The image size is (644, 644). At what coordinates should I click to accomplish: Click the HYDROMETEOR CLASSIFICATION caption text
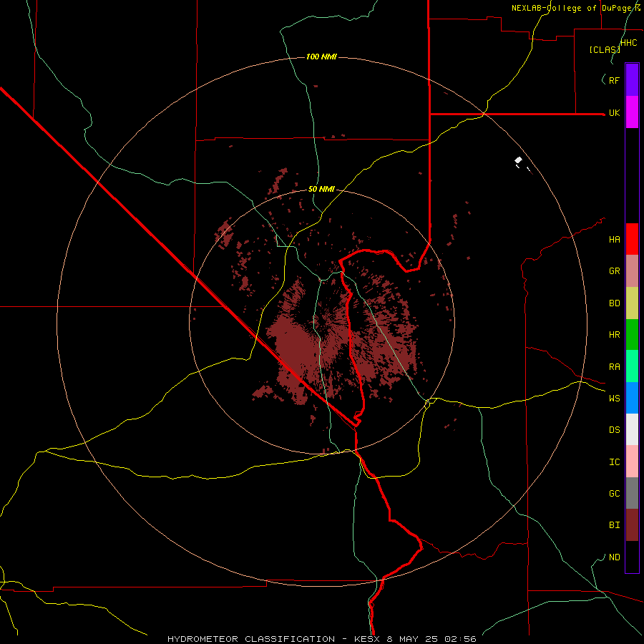(251, 639)
